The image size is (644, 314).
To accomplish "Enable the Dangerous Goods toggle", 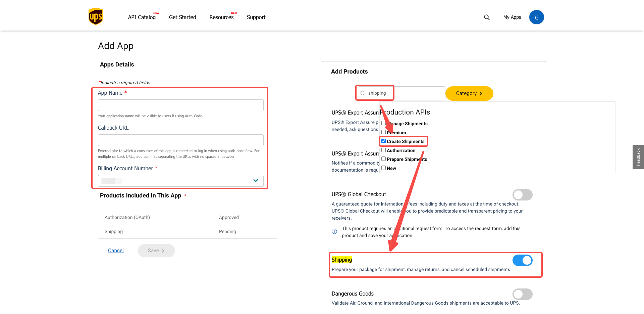I will coord(522,294).
